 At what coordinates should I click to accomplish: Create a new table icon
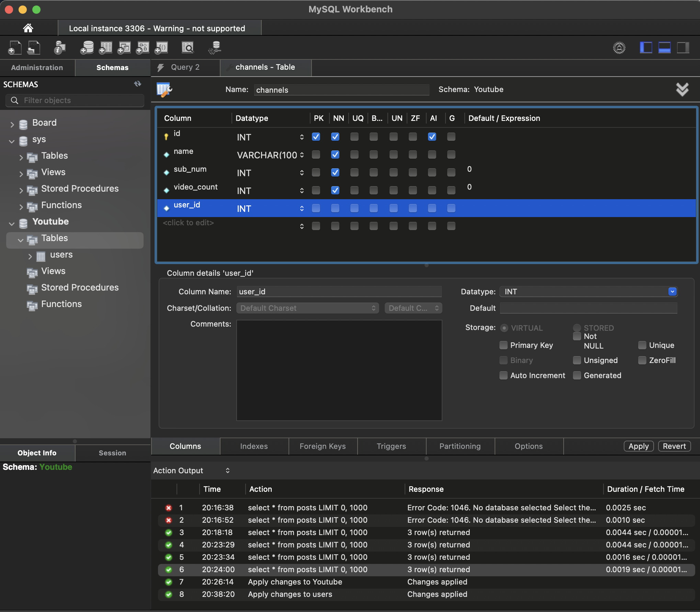click(x=105, y=47)
